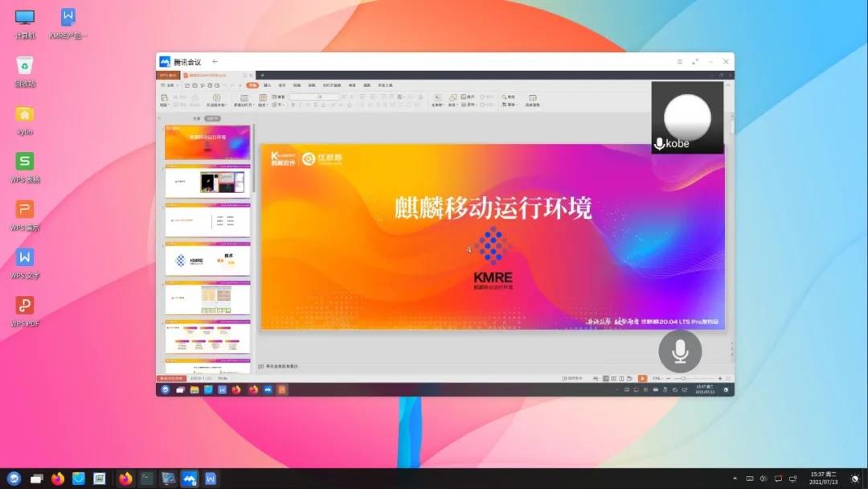The width and height of the screenshot is (868, 489).
Task: Open Firefox from the bottom taskbar
Action: pyautogui.click(x=58, y=479)
